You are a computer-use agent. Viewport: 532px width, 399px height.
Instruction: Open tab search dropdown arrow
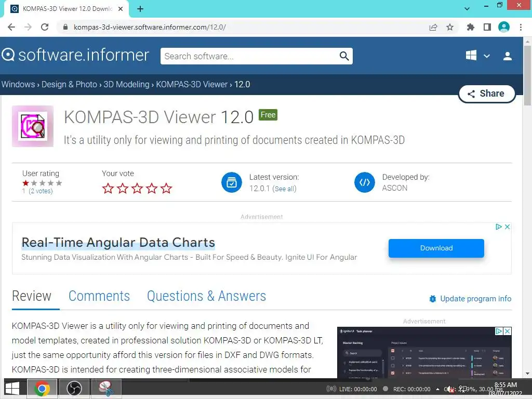pos(467,9)
